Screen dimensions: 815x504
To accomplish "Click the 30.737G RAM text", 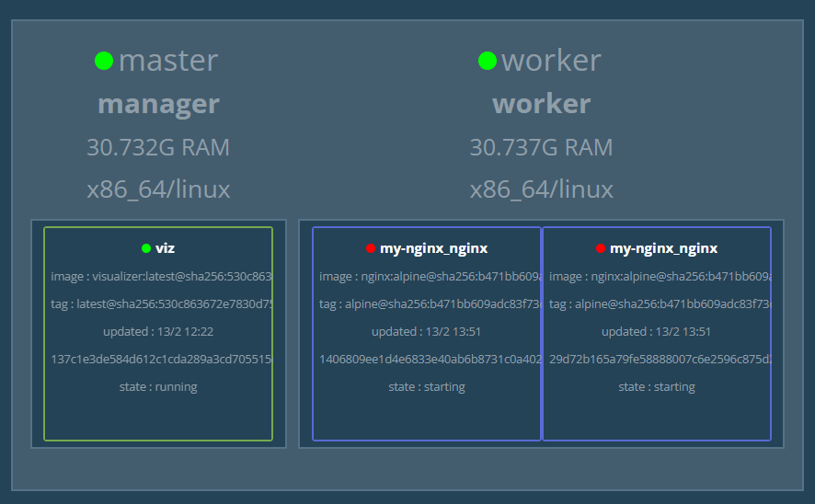I will pos(541,147).
